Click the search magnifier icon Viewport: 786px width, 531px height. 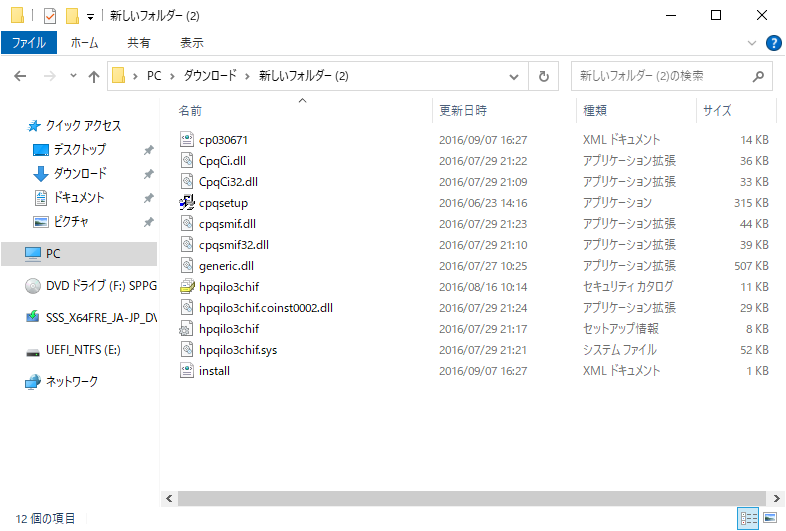[x=758, y=76]
